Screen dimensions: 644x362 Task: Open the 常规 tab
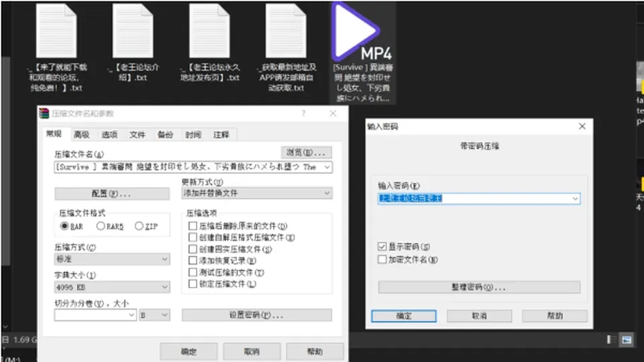pyautogui.click(x=54, y=134)
